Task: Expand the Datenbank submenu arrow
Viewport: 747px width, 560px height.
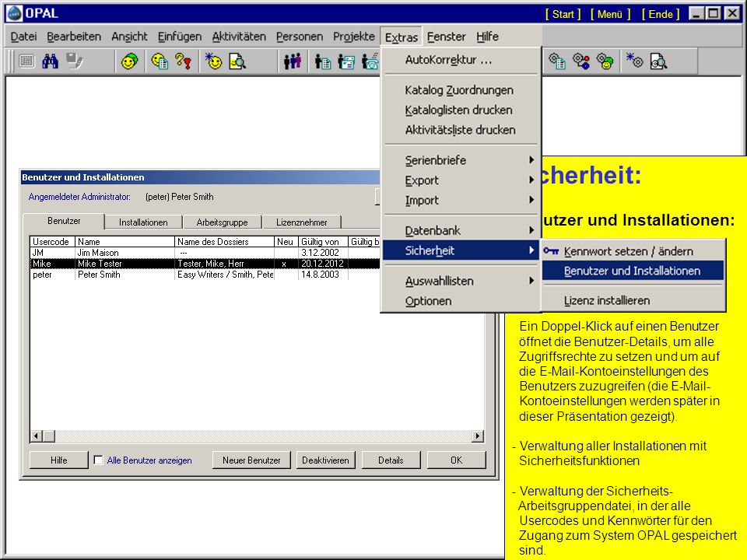Action: coord(531,230)
